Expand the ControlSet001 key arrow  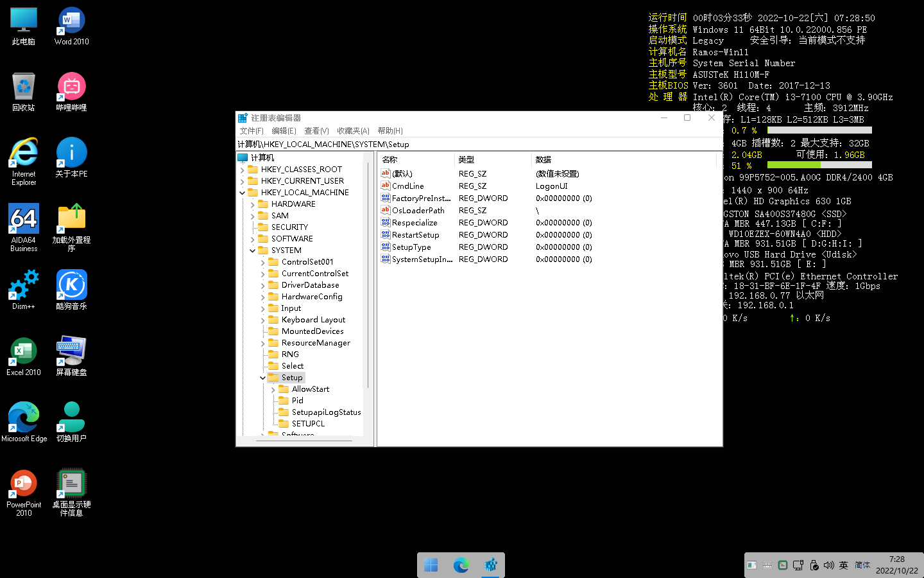[262, 262]
